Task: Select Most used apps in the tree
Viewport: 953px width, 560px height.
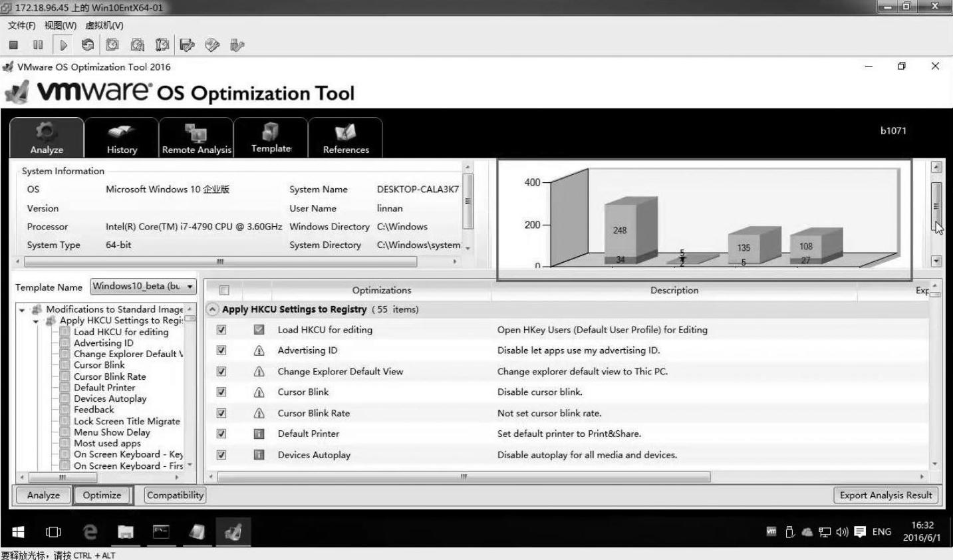Action: [x=107, y=444]
